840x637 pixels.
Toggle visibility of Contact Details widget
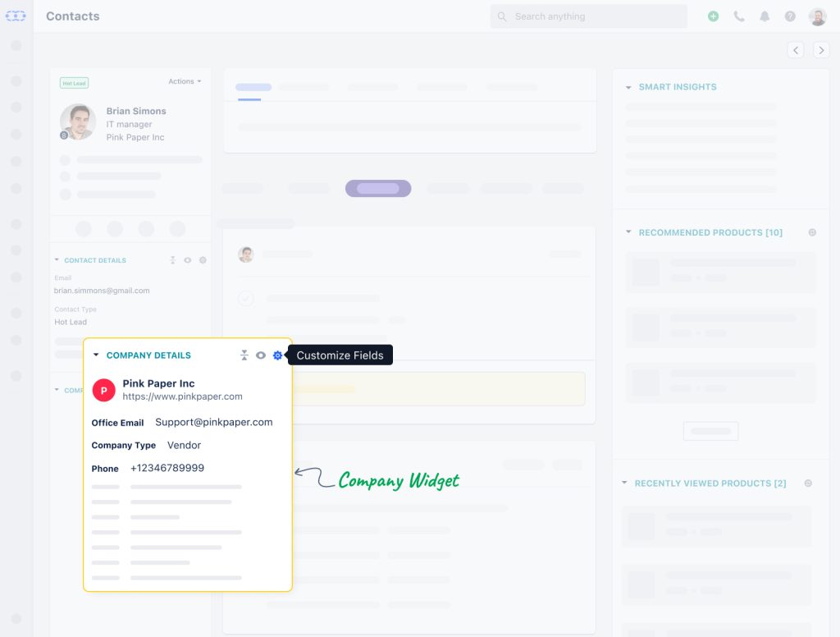(x=187, y=260)
